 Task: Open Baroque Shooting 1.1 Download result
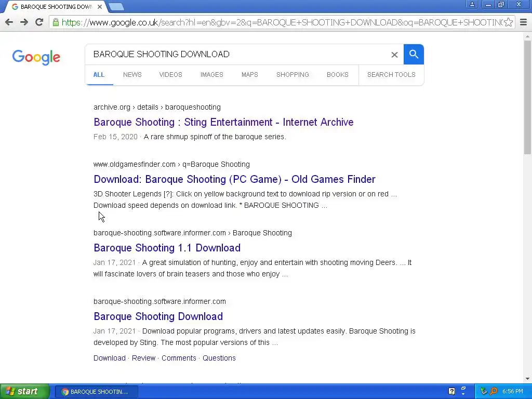[167, 248]
